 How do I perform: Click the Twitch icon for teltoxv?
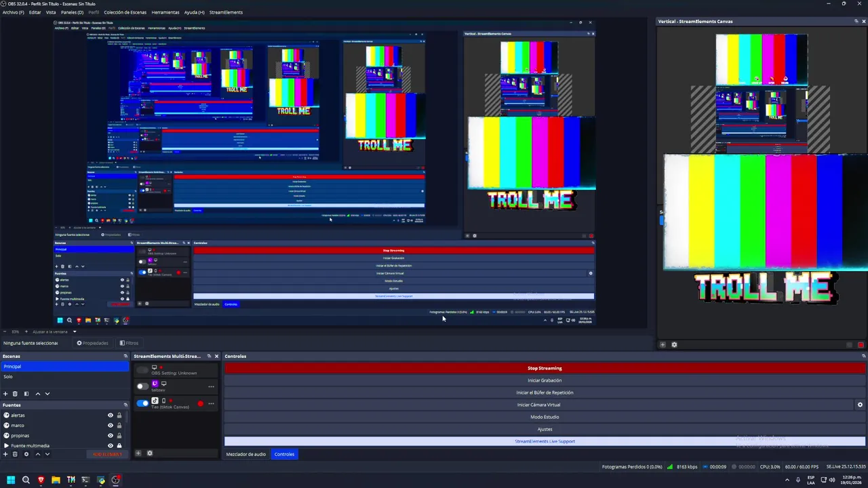[155, 384]
